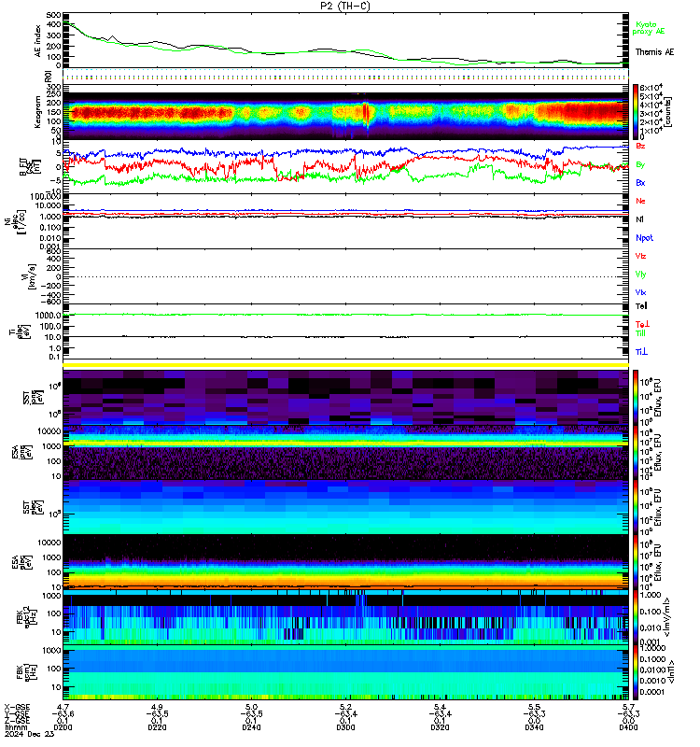Click the Keogram [counts] color bar
The image size is (700, 747).
tap(636, 112)
